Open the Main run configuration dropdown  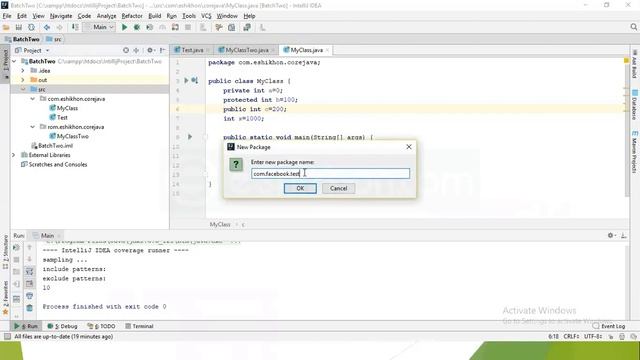click(100, 27)
